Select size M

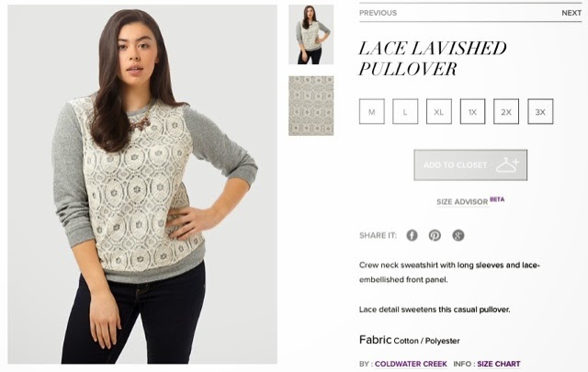371,111
